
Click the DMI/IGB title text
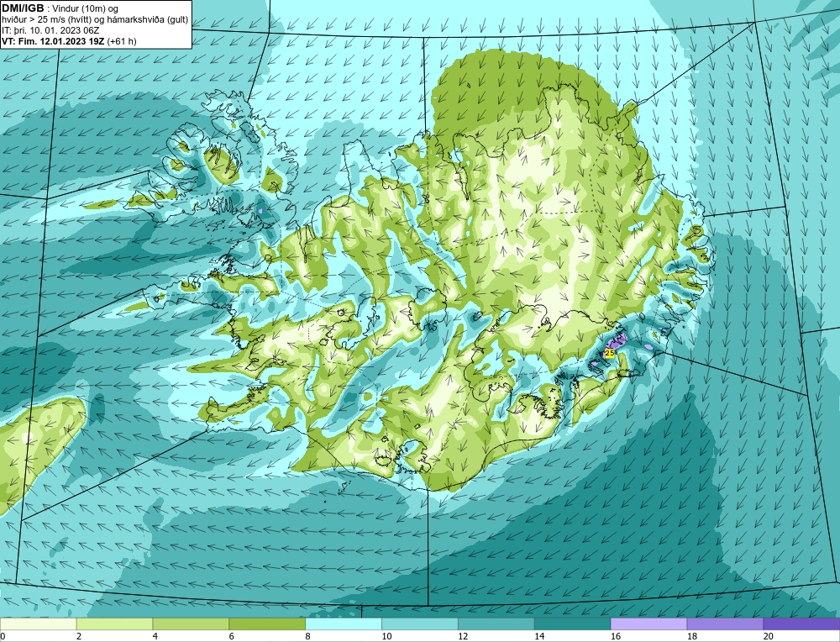23,8
